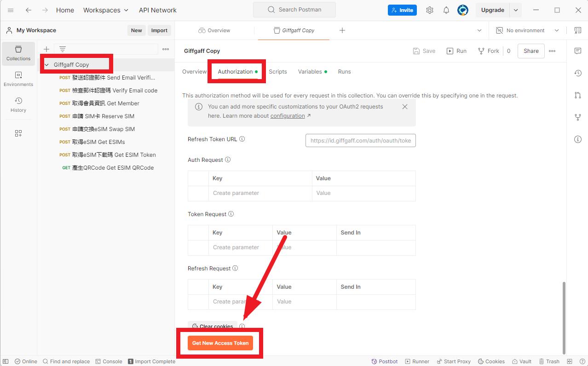Open the Workspaces dropdown

106,10
